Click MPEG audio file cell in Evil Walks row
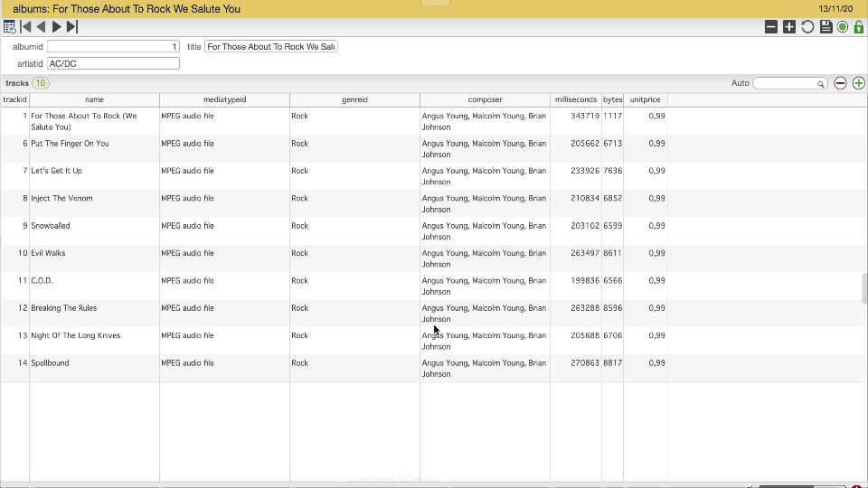This screenshot has height=488, width=868. click(188, 253)
